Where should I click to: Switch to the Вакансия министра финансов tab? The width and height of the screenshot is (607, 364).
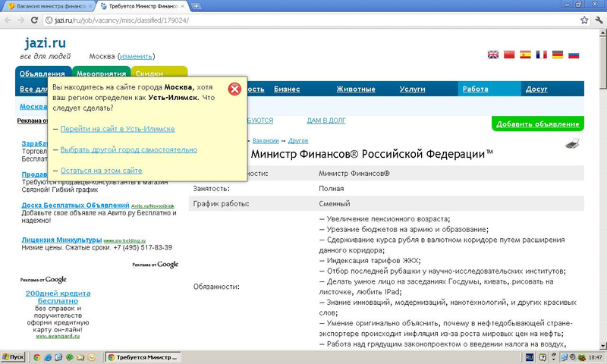47,6
